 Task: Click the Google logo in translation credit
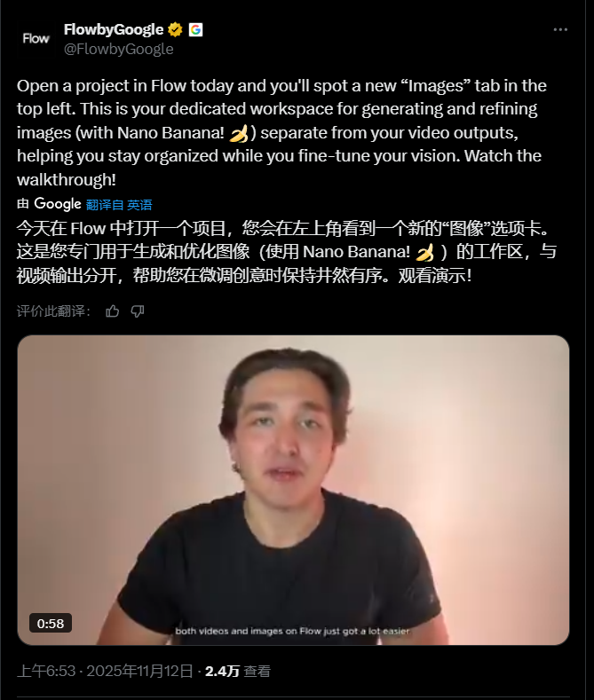58,204
